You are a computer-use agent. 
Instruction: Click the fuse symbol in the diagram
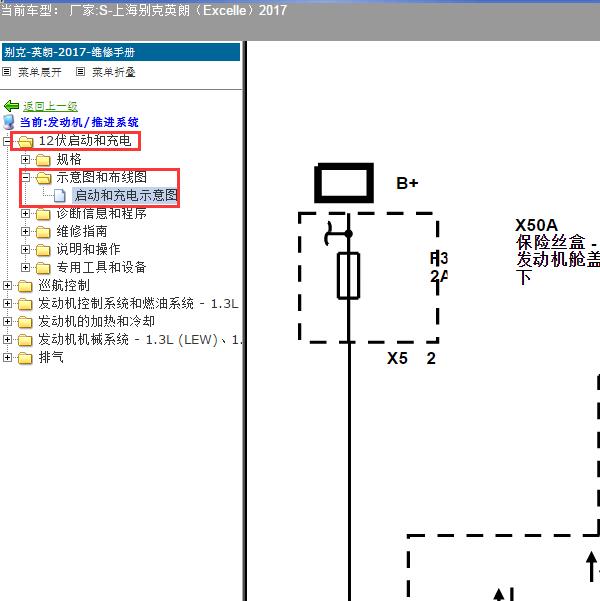click(348, 275)
